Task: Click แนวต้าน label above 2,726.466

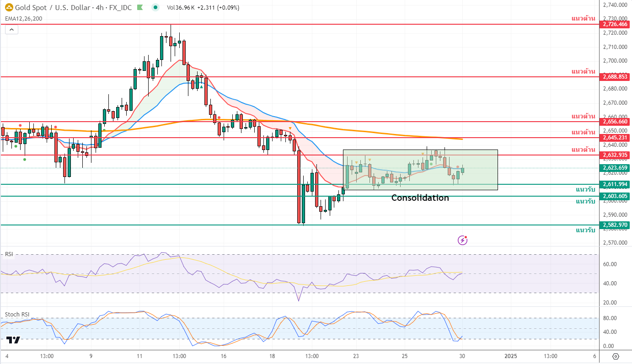Action: pyautogui.click(x=583, y=18)
